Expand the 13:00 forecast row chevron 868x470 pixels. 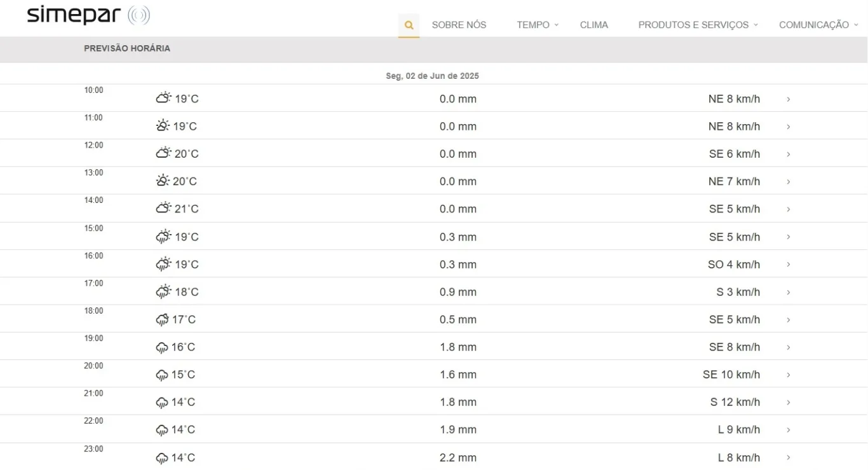pyautogui.click(x=788, y=181)
